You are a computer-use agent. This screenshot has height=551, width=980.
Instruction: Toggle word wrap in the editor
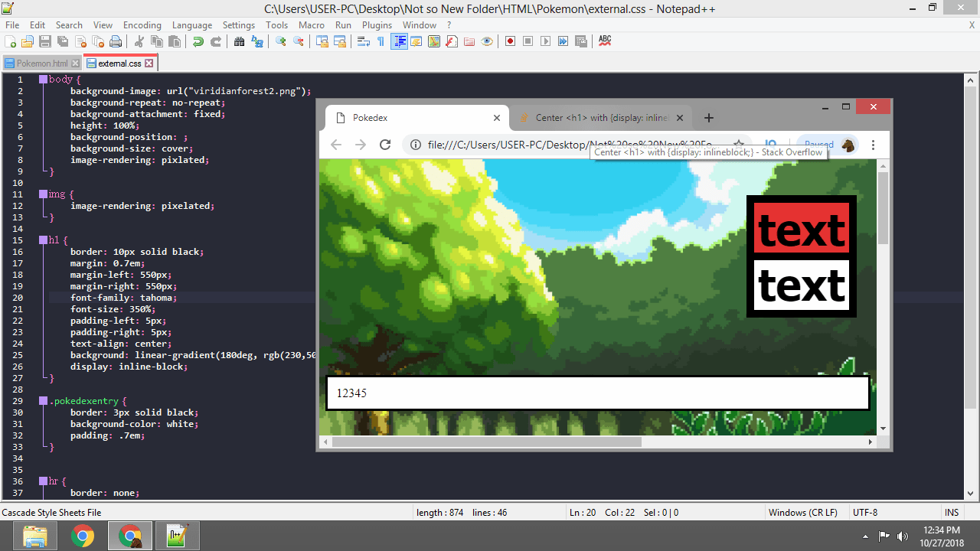[x=363, y=41]
